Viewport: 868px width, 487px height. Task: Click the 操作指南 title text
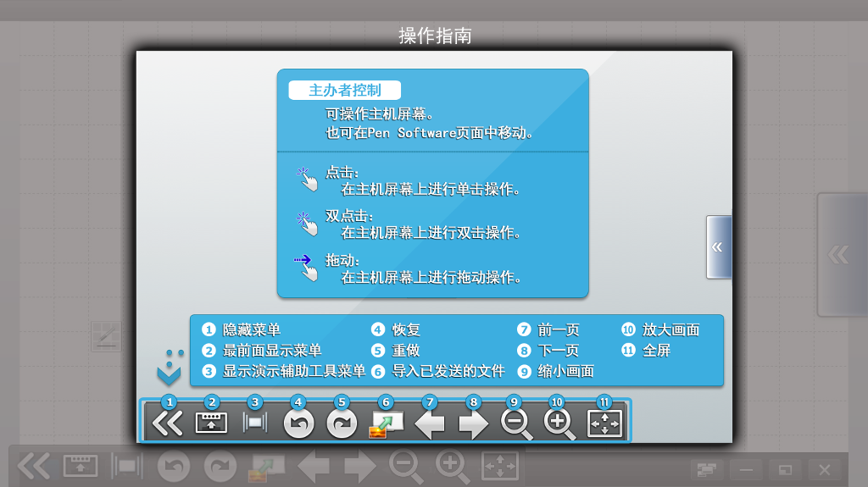435,36
